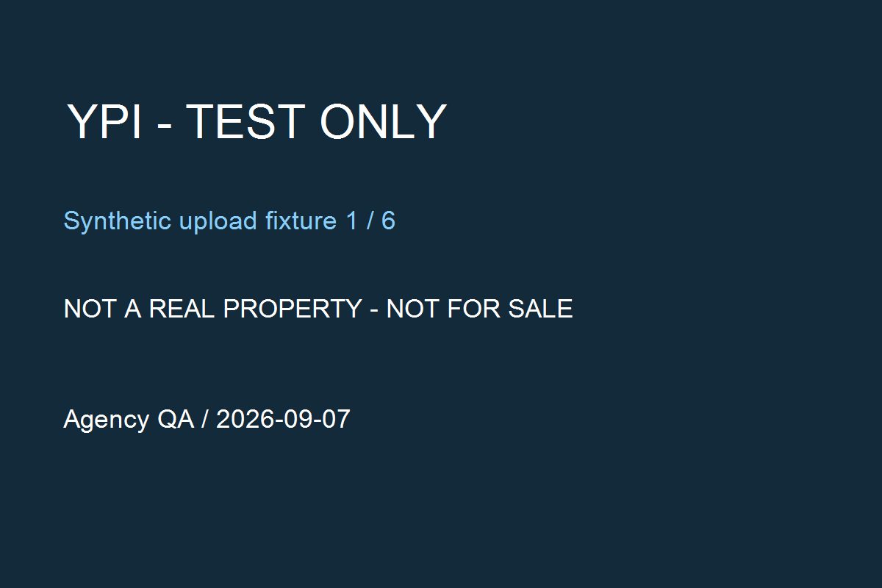Click the number 1 in fixture counter
This screenshot has height=588, width=882.
(x=352, y=220)
